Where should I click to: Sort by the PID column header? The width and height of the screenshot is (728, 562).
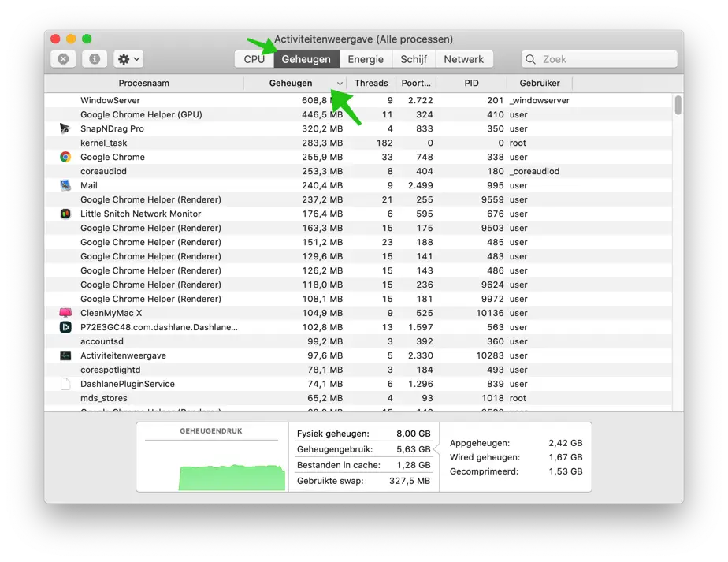(x=471, y=83)
